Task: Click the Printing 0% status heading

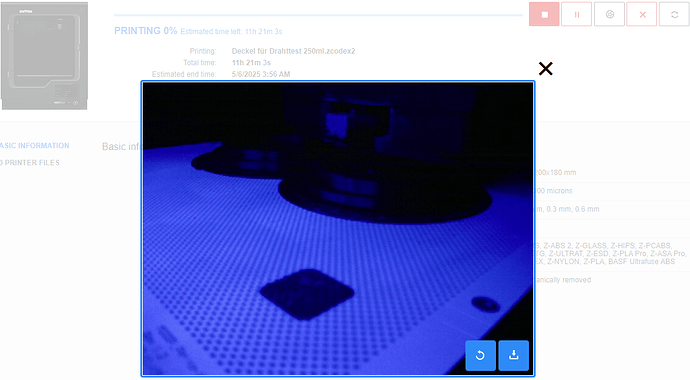Action: click(x=146, y=31)
